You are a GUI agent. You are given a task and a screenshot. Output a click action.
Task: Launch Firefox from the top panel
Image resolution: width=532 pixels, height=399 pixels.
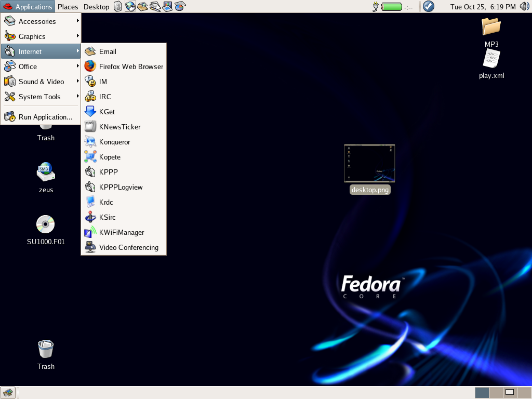(x=129, y=6)
